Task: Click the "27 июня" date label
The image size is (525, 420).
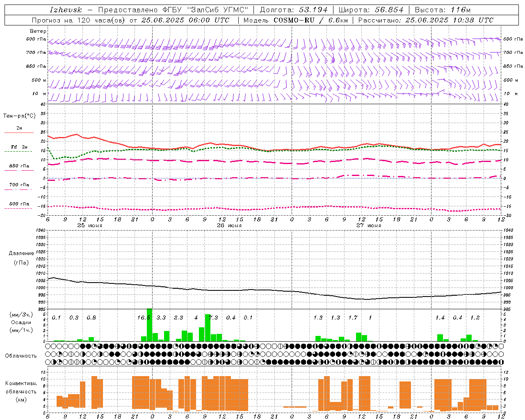Action: tap(369, 226)
